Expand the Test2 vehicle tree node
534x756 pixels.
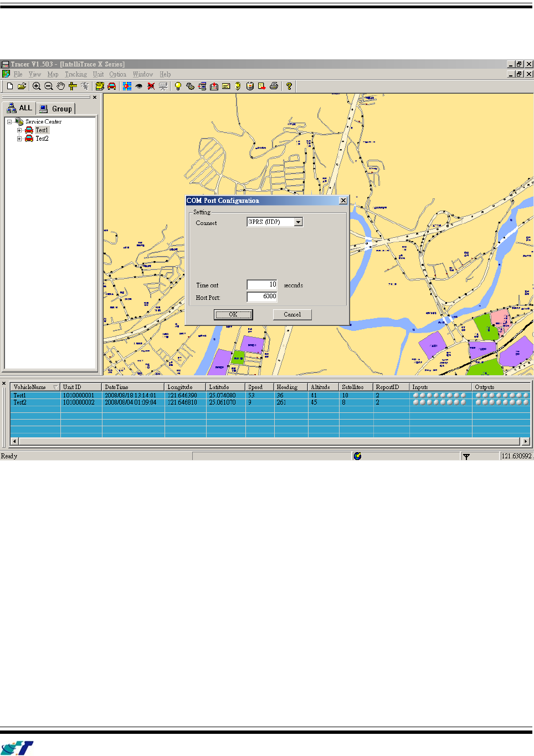(x=19, y=139)
